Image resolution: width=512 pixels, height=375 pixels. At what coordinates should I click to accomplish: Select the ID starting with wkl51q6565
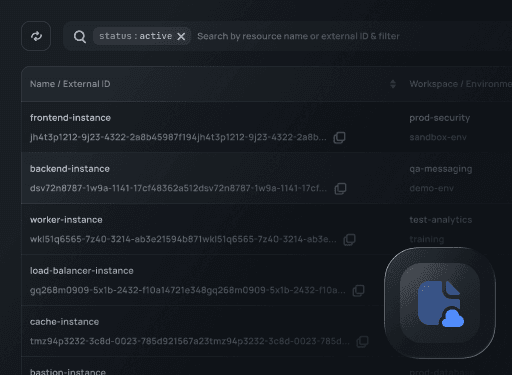pos(183,239)
